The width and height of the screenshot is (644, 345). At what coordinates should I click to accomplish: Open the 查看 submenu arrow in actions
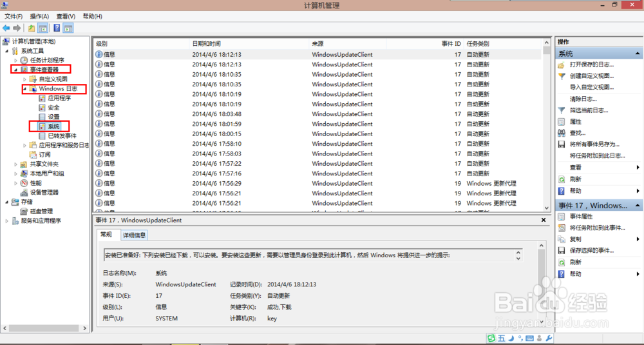tap(638, 168)
